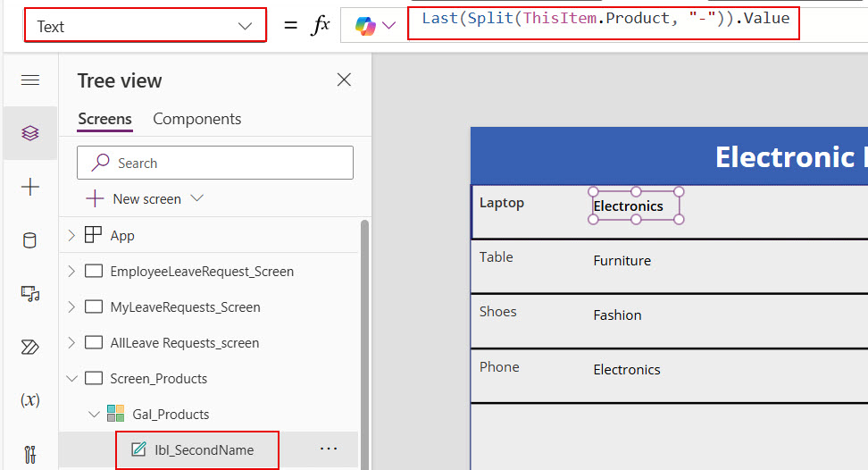Image resolution: width=868 pixels, height=470 pixels.
Task: Click the Gal_Products gallery icon
Action: pos(116,414)
